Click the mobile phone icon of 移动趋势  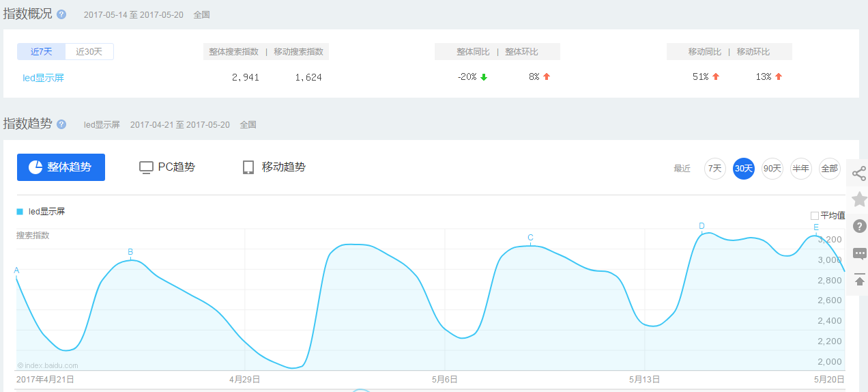tap(248, 167)
